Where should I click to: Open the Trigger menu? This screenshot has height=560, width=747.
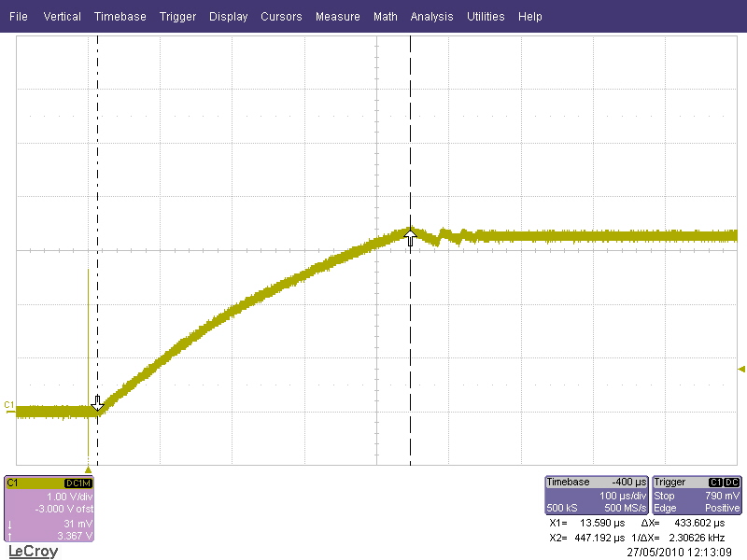coord(177,17)
